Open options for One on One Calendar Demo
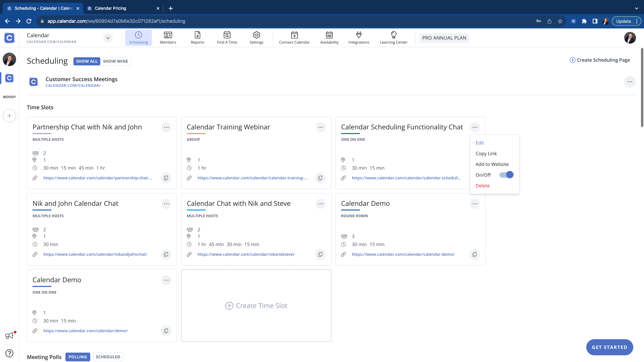The height and width of the screenshot is (362, 644). tap(166, 280)
